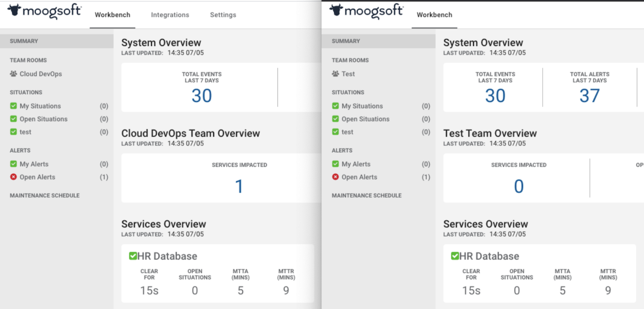The image size is (644, 309).
Task: Click Cloud DevOps Team Overview heading
Action: click(x=191, y=133)
